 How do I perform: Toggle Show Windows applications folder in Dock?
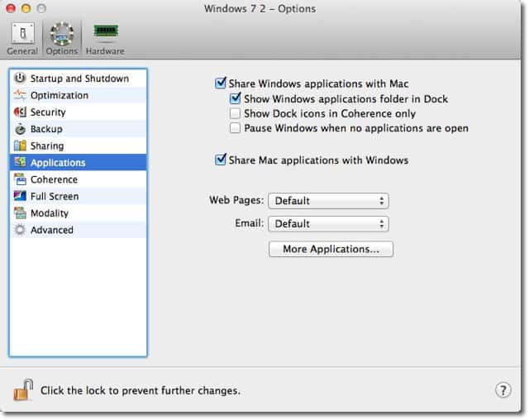(235, 98)
